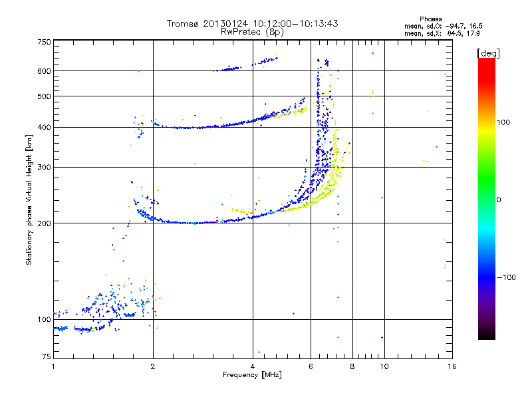The height and width of the screenshot is (399, 532).
Task: Click the x-axis tick label '4'
Action: (253, 366)
